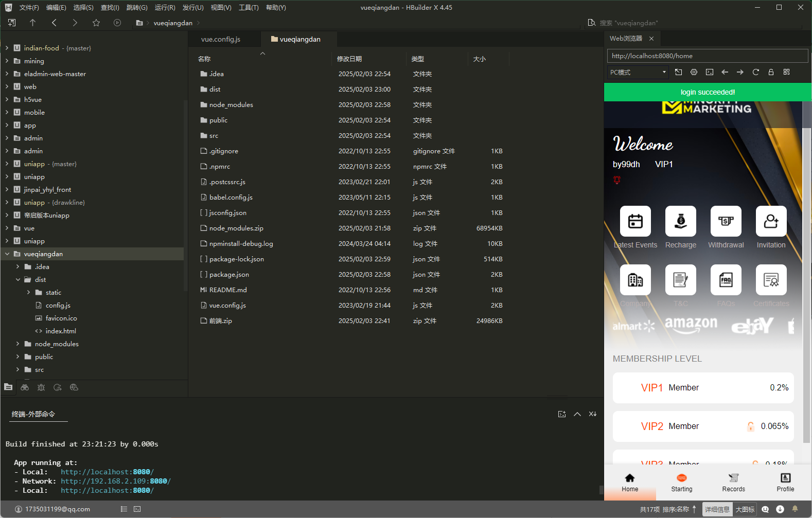Switch to 大图标 large icon view
Viewport: 812px width, 518px height.
pos(745,509)
